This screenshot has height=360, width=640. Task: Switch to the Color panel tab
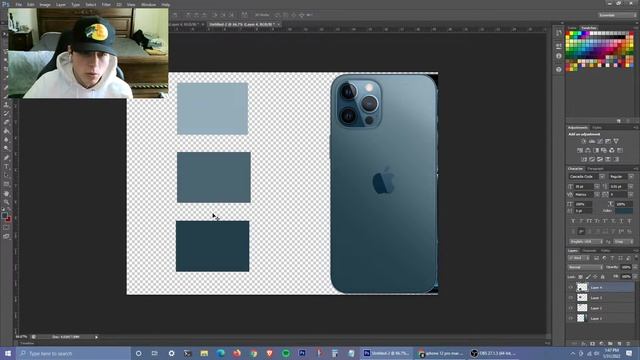pos(572,28)
